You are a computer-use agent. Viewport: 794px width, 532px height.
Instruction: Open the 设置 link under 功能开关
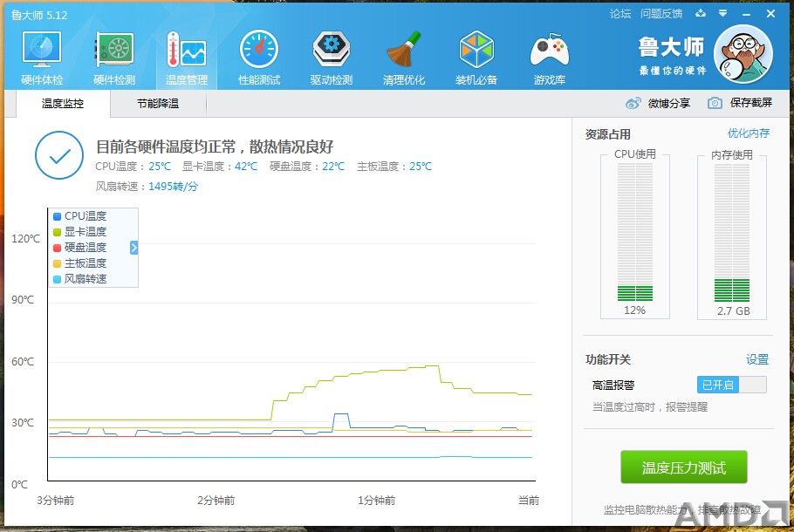pos(757,359)
